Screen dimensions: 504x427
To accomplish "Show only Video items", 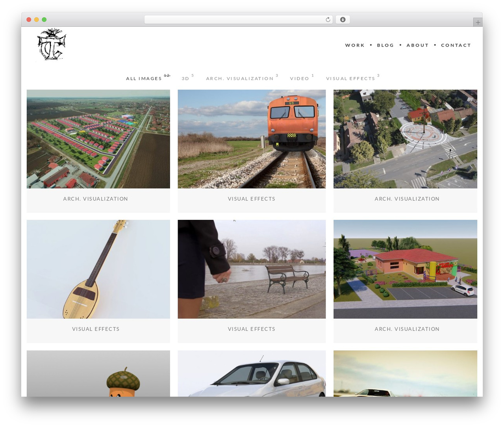I will click(x=300, y=78).
